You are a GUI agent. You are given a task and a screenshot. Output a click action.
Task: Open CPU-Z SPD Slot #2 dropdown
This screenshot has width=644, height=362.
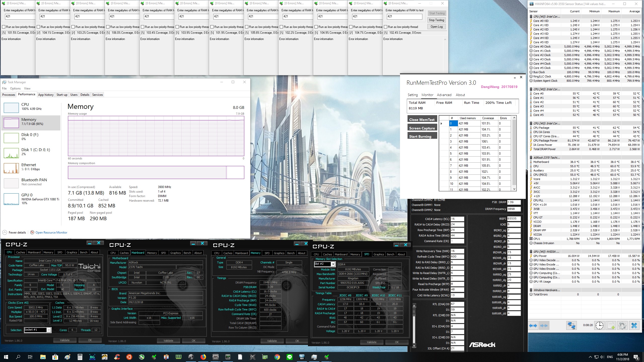333,264
